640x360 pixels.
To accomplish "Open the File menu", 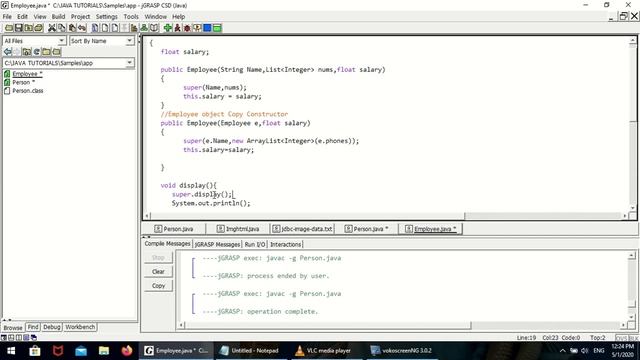I will (7, 17).
